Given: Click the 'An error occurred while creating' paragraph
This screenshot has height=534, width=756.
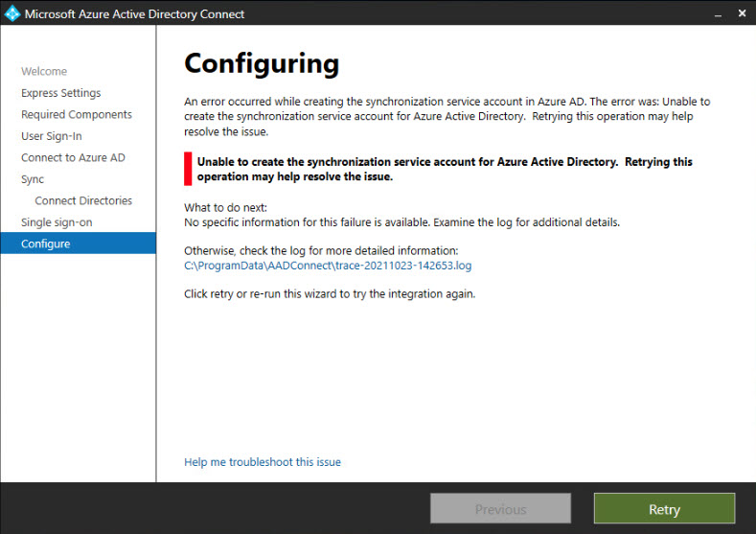Looking at the screenshot, I should [x=447, y=116].
